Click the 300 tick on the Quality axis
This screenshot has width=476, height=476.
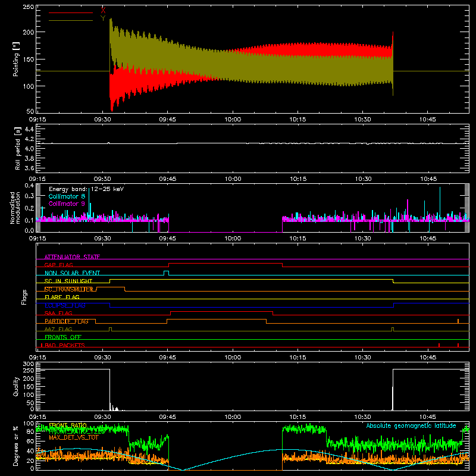[x=29, y=364]
